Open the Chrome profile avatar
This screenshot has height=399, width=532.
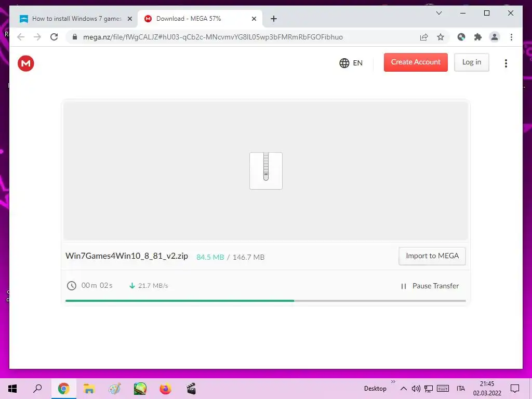point(495,37)
